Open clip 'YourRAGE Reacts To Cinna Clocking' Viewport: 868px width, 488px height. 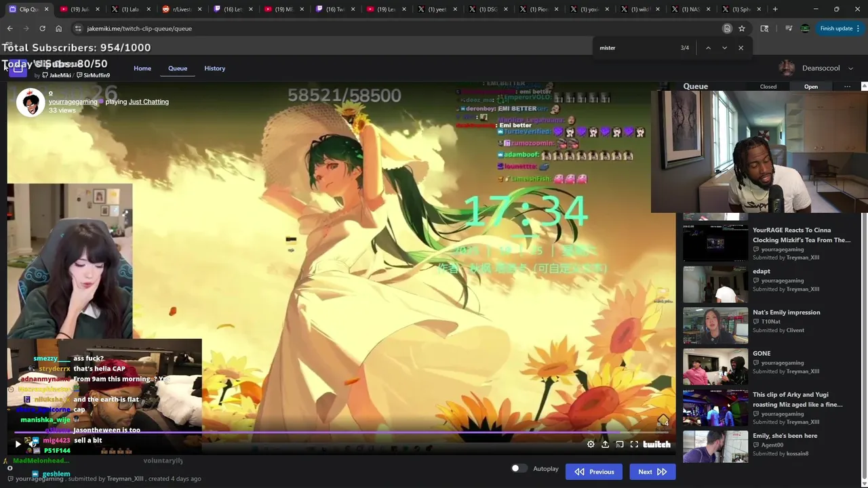[802, 235]
